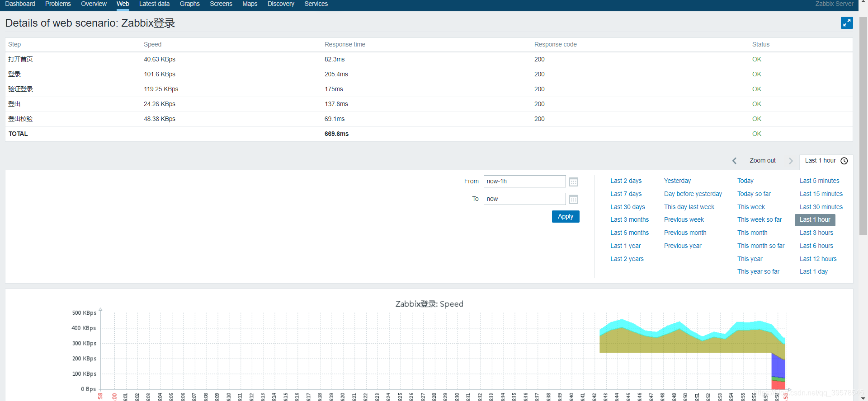The image size is (868, 401).
Task: Open the Screens menu
Action: [x=221, y=4]
